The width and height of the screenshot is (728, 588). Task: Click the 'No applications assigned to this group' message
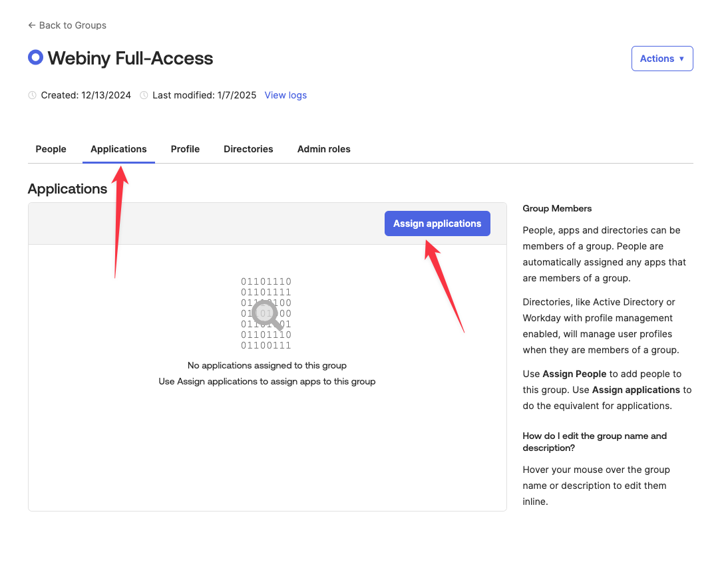tap(267, 365)
